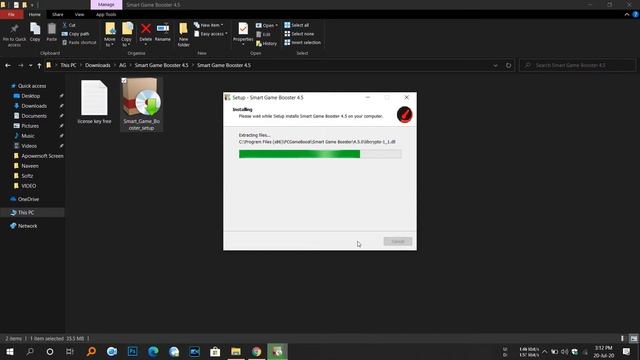Image resolution: width=640 pixels, height=360 pixels.
Task: Open the Windows Start menu
Action: coord(9,351)
